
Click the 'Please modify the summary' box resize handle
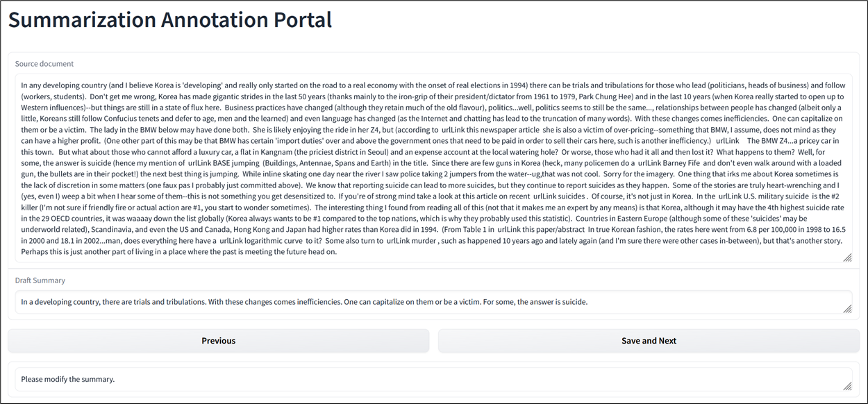[x=847, y=386]
